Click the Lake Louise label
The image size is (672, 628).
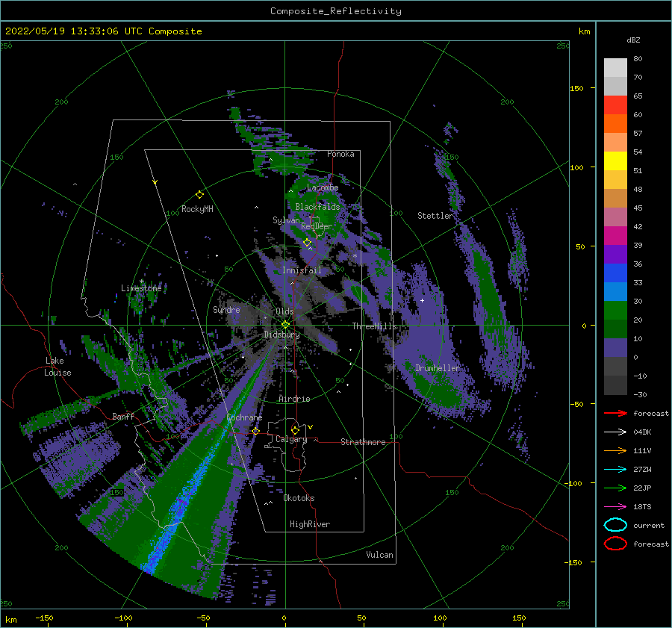(x=57, y=367)
